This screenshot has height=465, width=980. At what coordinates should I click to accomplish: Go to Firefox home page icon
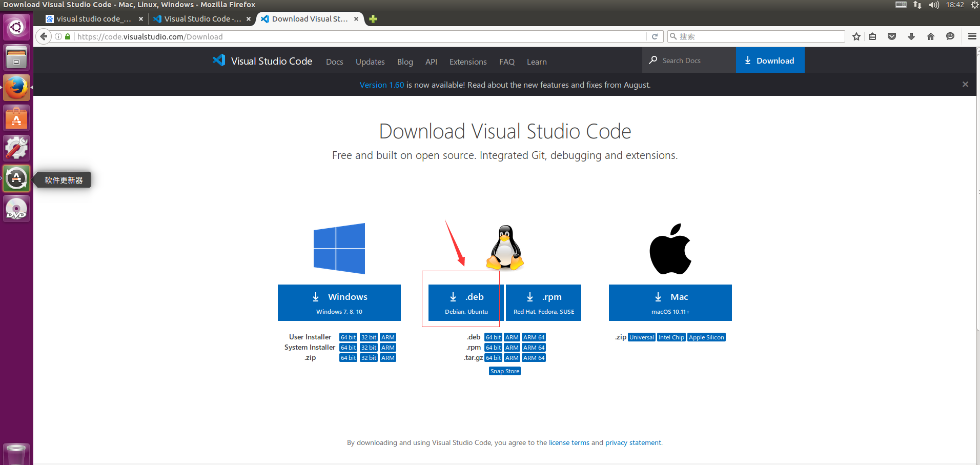point(931,36)
